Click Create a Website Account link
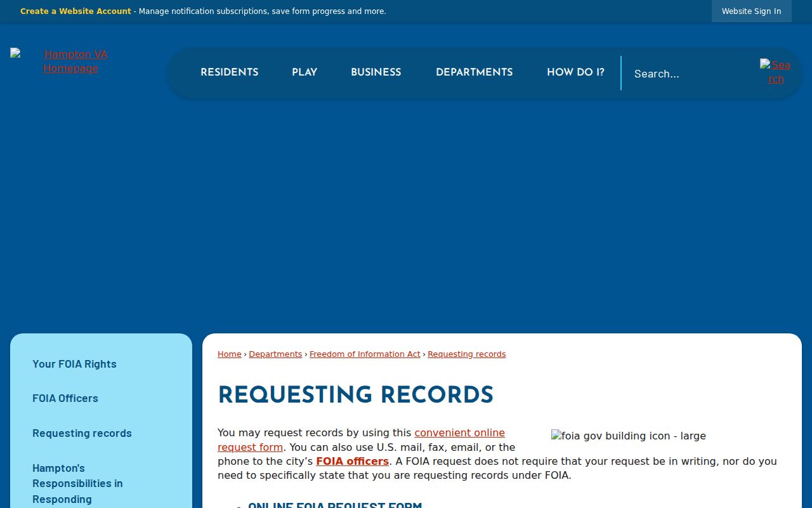 click(x=75, y=11)
